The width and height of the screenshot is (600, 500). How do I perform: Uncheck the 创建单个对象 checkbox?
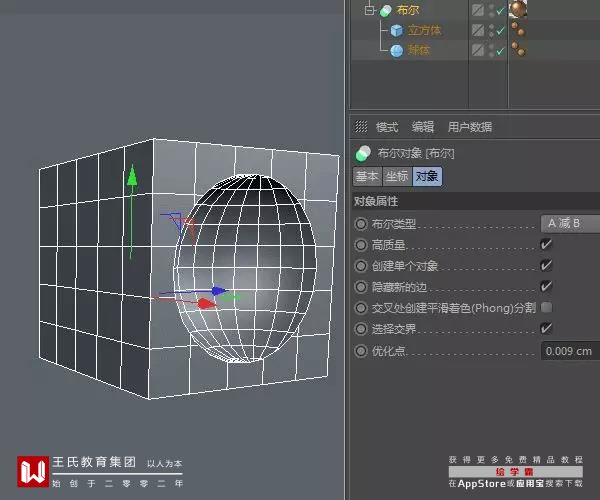point(546,265)
